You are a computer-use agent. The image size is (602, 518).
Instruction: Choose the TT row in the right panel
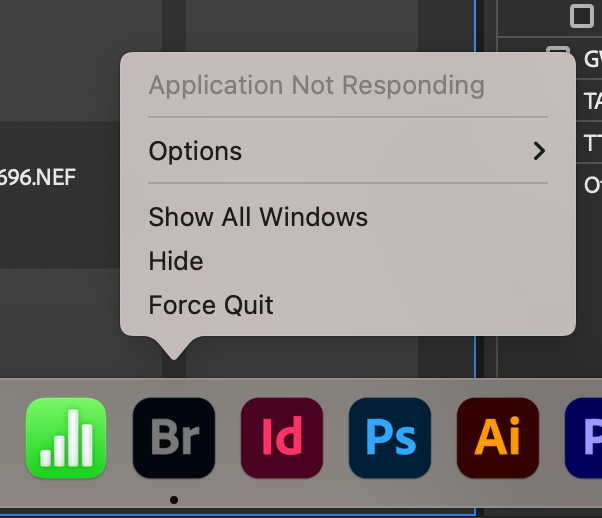592,142
